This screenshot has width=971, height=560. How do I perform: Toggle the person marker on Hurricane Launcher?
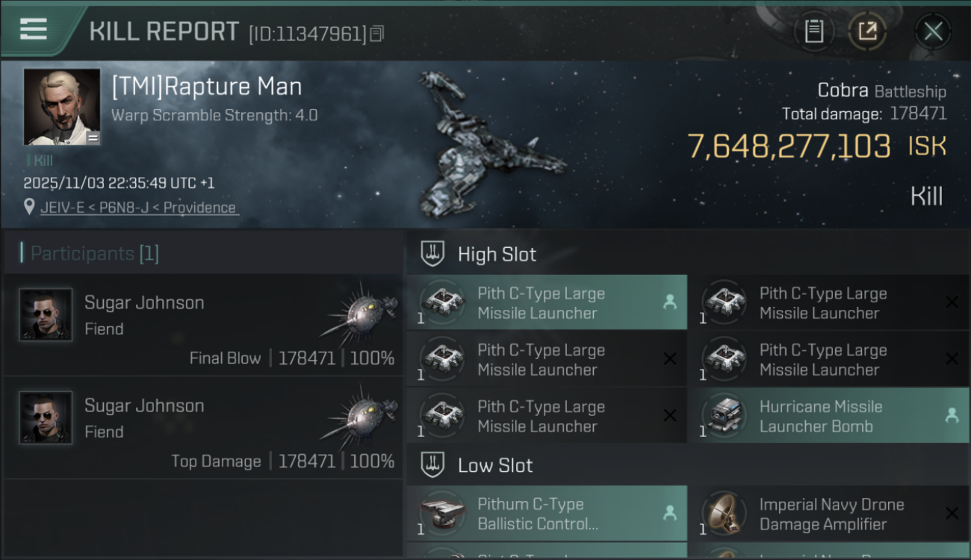[x=952, y=415]
